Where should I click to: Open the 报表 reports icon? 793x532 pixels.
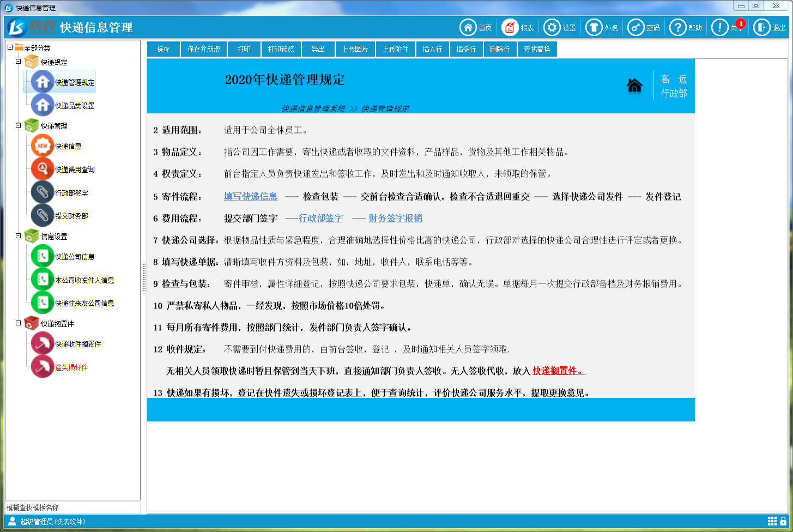pos(510,27)
